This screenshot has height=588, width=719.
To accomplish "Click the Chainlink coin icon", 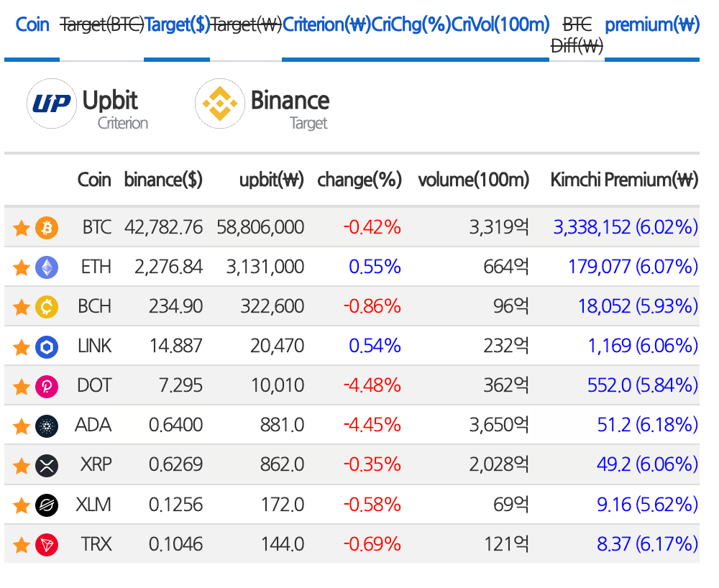I will click(46, 346).
